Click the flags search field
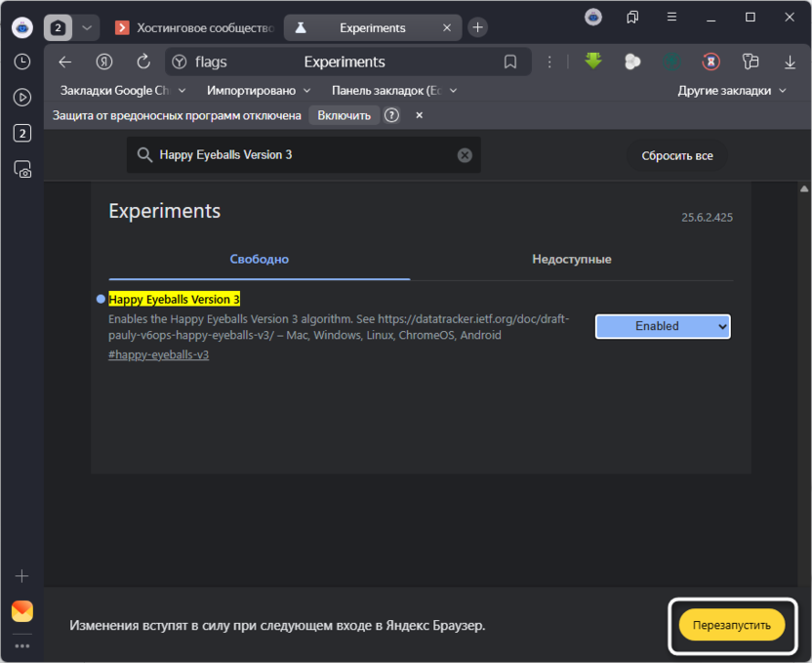The image size is (812, 663). tap(304, 155)
